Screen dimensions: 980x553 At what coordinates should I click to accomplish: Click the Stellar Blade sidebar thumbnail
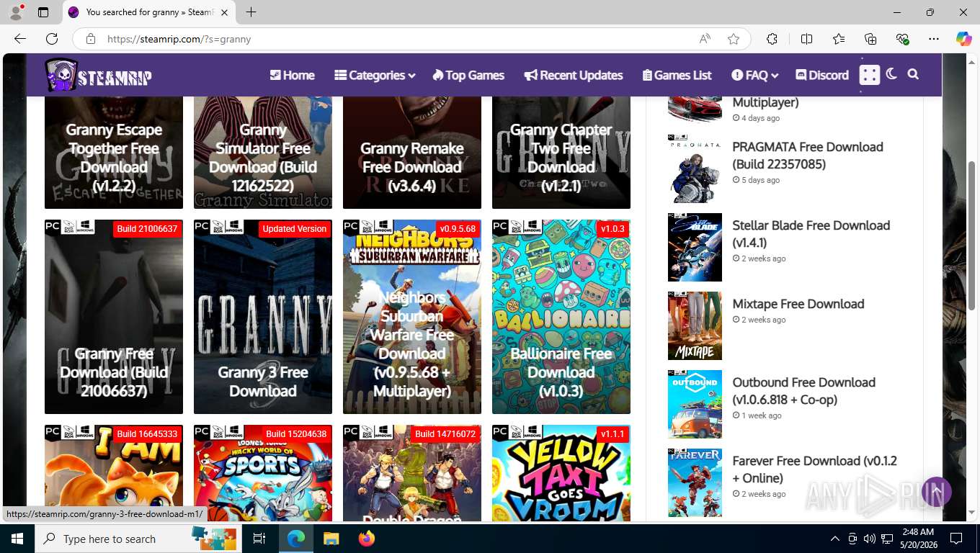695,247
